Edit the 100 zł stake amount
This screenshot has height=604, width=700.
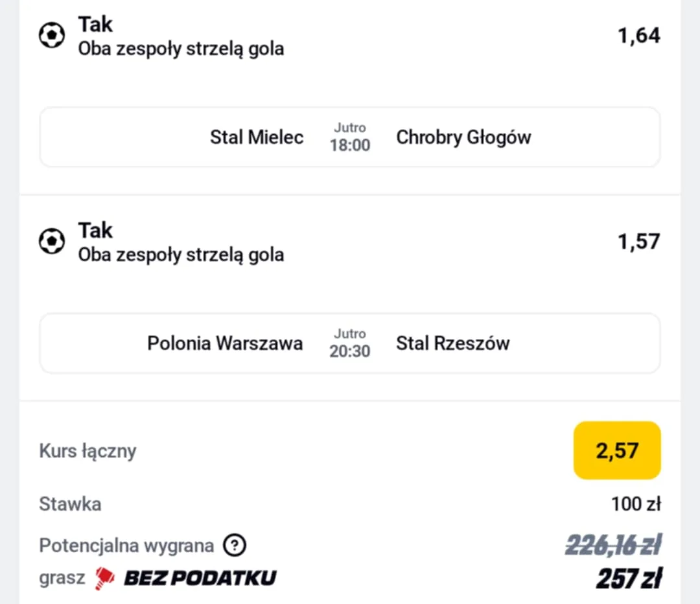(635, 504)
